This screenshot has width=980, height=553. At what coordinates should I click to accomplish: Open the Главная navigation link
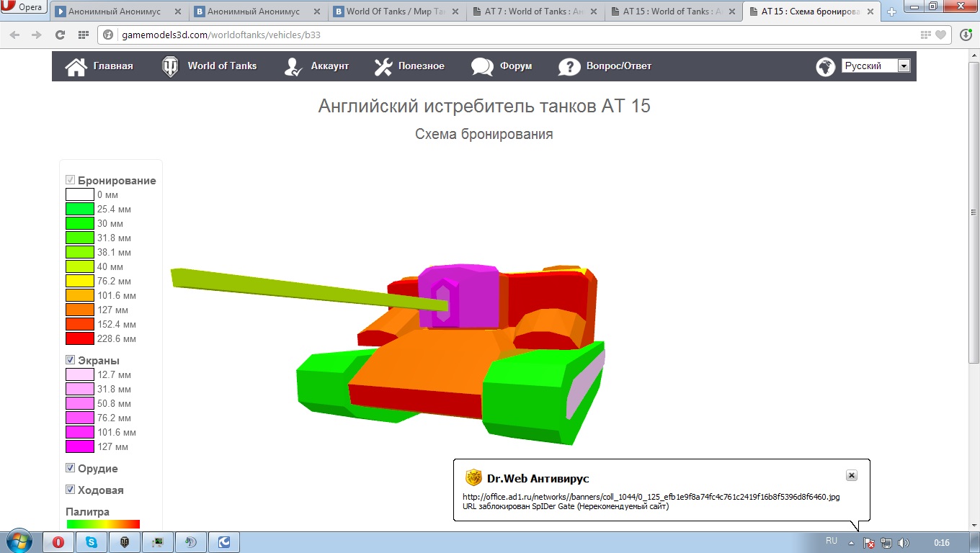point(113,66)
